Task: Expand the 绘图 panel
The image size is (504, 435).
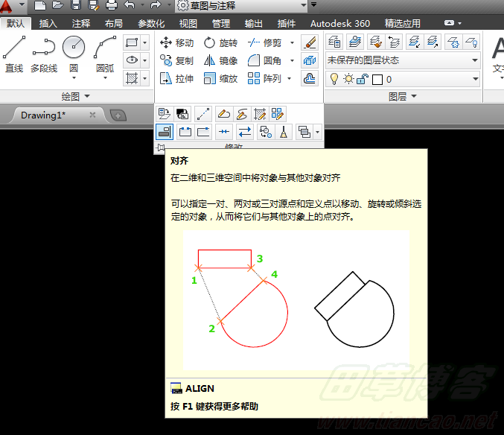Action: (x=76, y=96)
